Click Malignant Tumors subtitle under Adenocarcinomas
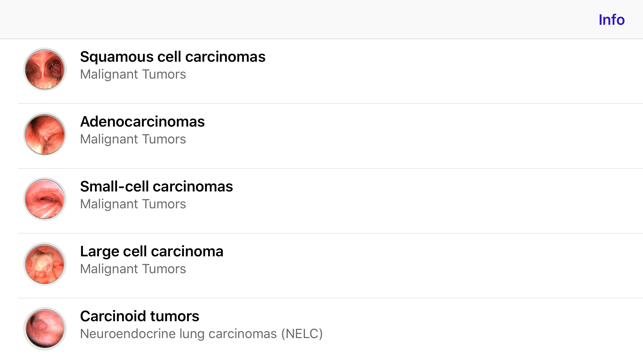The width and height of the screenshot is (643, 362). pos(133,139)
